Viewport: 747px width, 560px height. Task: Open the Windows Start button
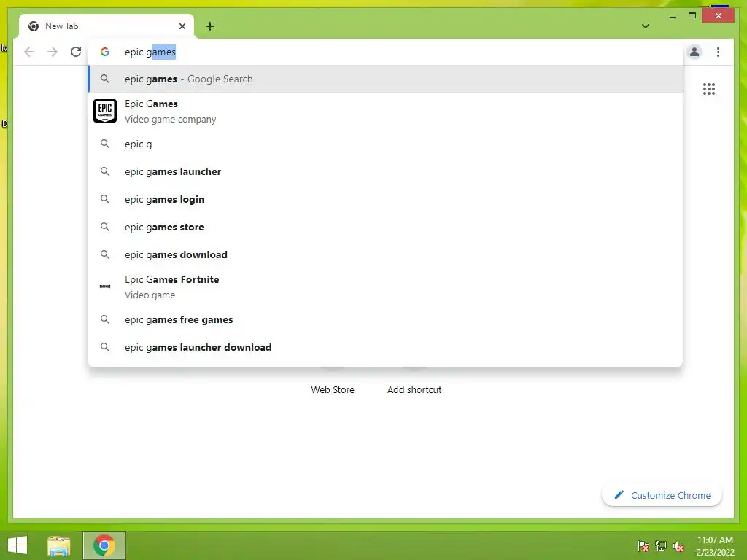click(18, 545)
